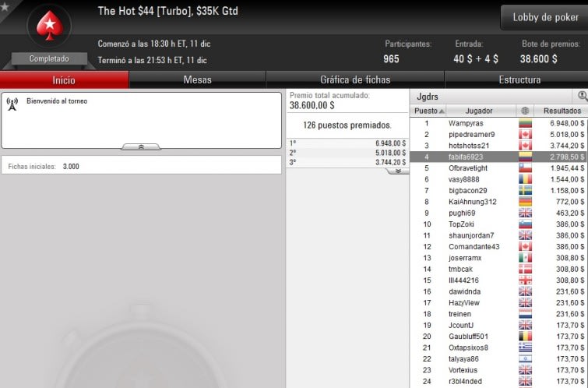This screenshot has width=588, height=388.
Task: Click the 965 participants value
Action: pyautogui.click(x=391, y=59)
